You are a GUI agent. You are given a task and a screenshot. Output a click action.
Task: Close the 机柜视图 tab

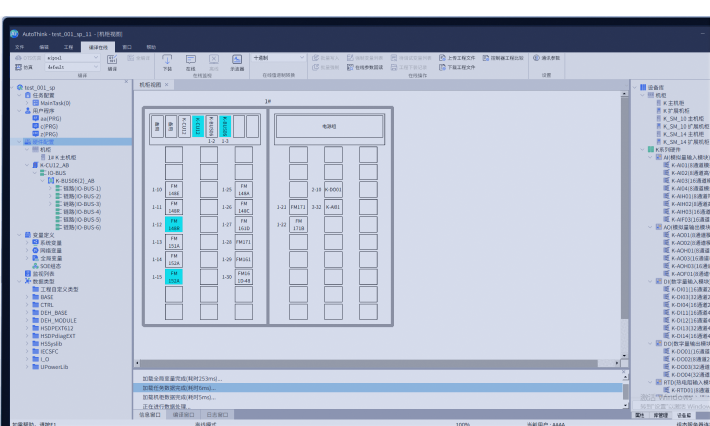(x=167, y=85)
